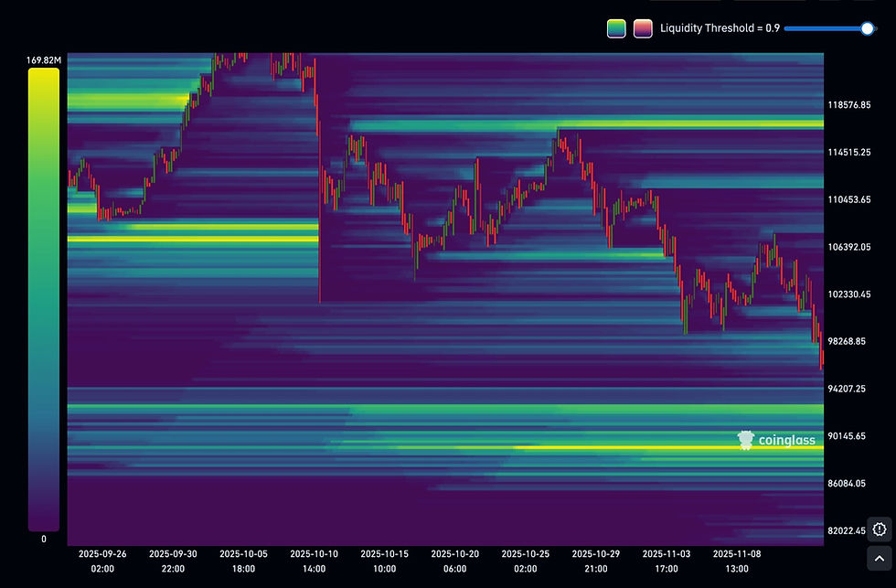
Task: Click the 98268.85 price axis label
Action: click(x=847, y=341)
